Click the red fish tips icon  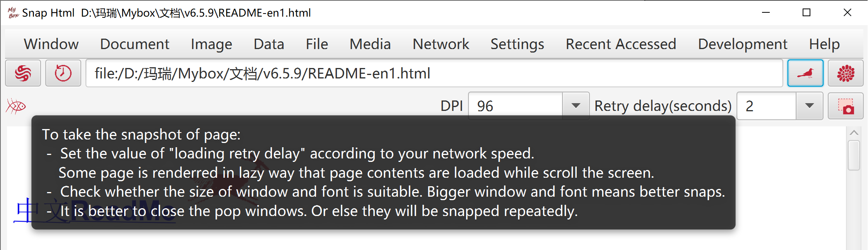[x=16, y=106]
